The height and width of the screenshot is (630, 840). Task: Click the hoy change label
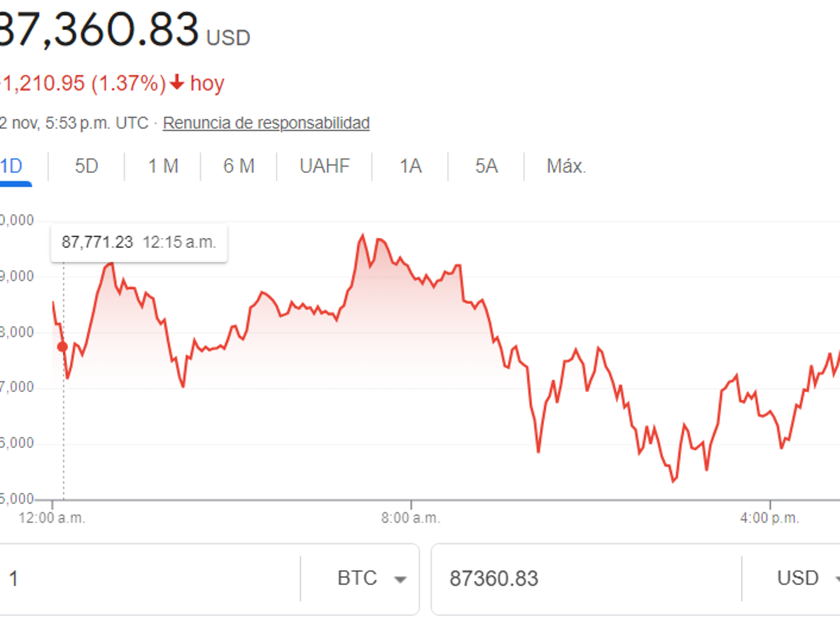pyautogui.click(x=207, y=82)
